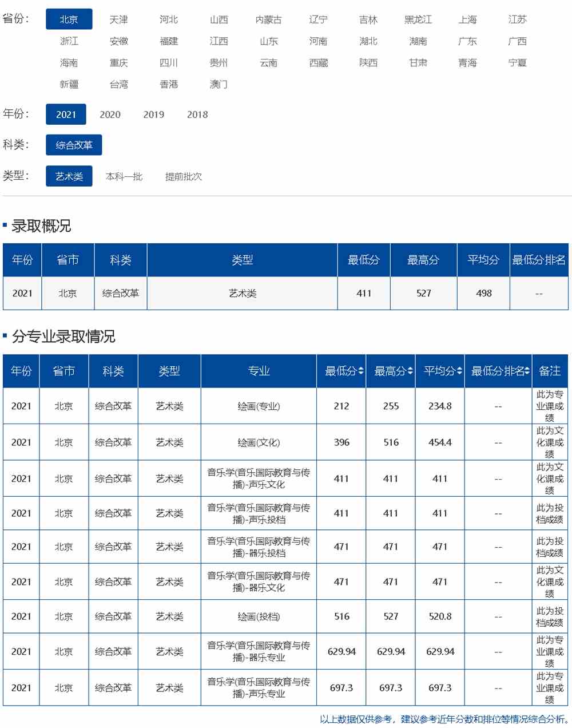This screenshot has width=572, height=728.
Task: Click 云南 in province filter
Action: pos(268,63)
